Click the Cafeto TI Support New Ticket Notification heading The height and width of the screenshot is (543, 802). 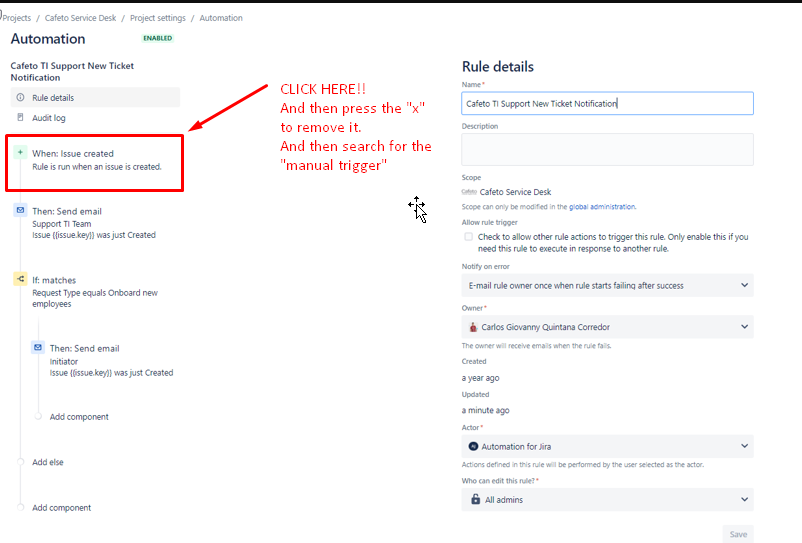pos(72,72)
